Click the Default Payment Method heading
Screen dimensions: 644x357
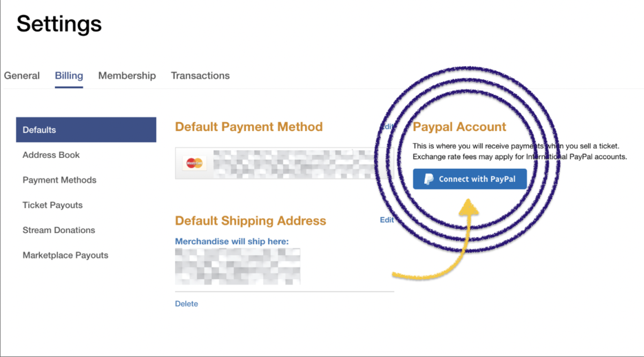pos(249,127)
